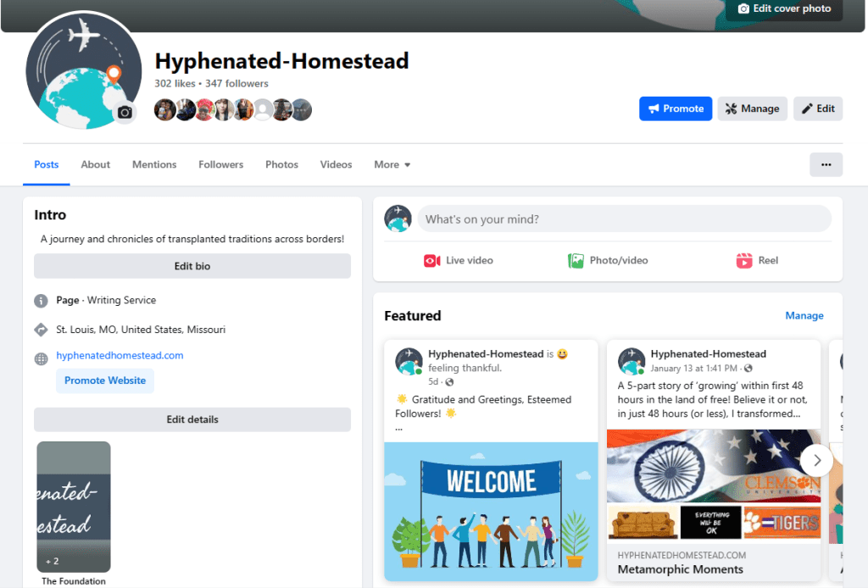Viewport: 868px width, 588px height.
Task: Click Manage link in Featured section
Action: tap(804, 315)
